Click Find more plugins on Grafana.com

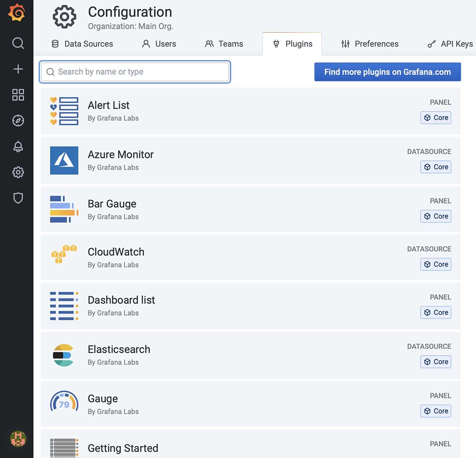[x=387, y=72]
